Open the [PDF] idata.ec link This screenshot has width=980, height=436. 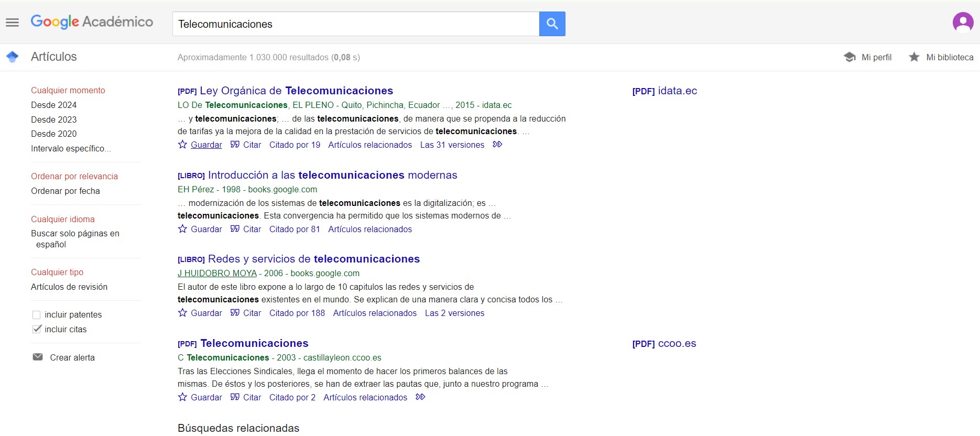pyautogui.click(x=665, y=91)
